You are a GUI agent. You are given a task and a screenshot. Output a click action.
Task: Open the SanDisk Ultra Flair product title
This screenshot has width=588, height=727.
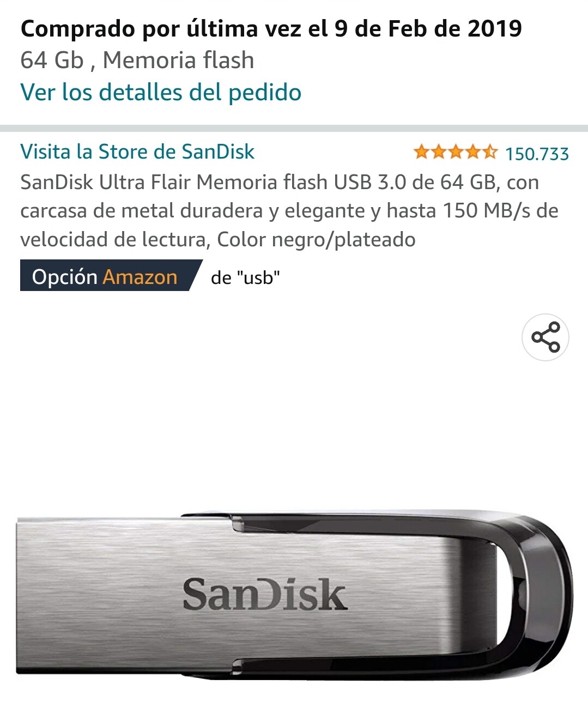tap(289, 210)
